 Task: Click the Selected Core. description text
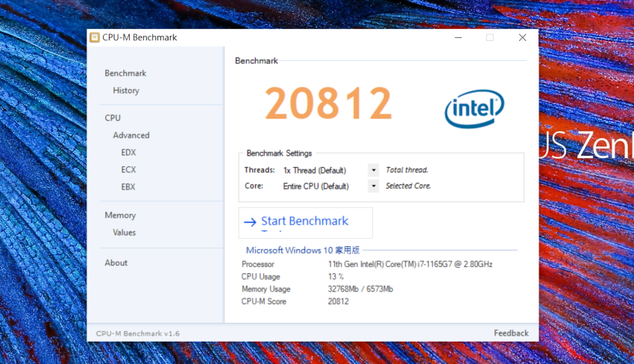408,186
